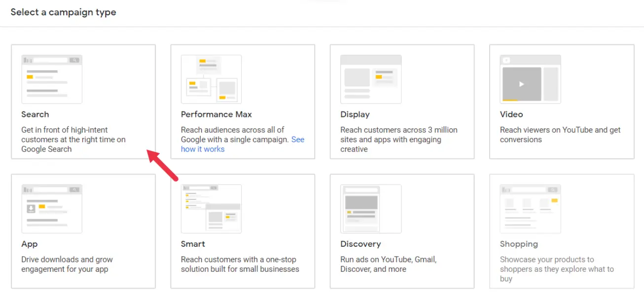Click the Shopping campaign title
Image resolution: width=644 pixels, height=300 pixels.
pyautogui.click(x=519, y=244)
